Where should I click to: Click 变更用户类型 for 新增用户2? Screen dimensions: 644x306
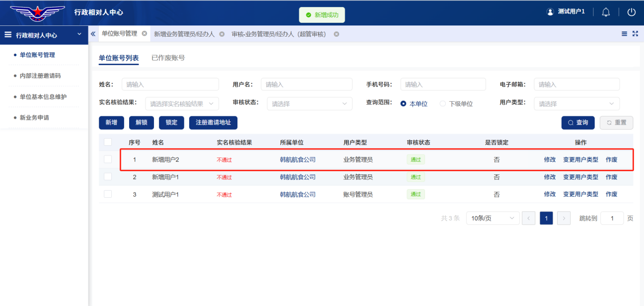[580, 160]
